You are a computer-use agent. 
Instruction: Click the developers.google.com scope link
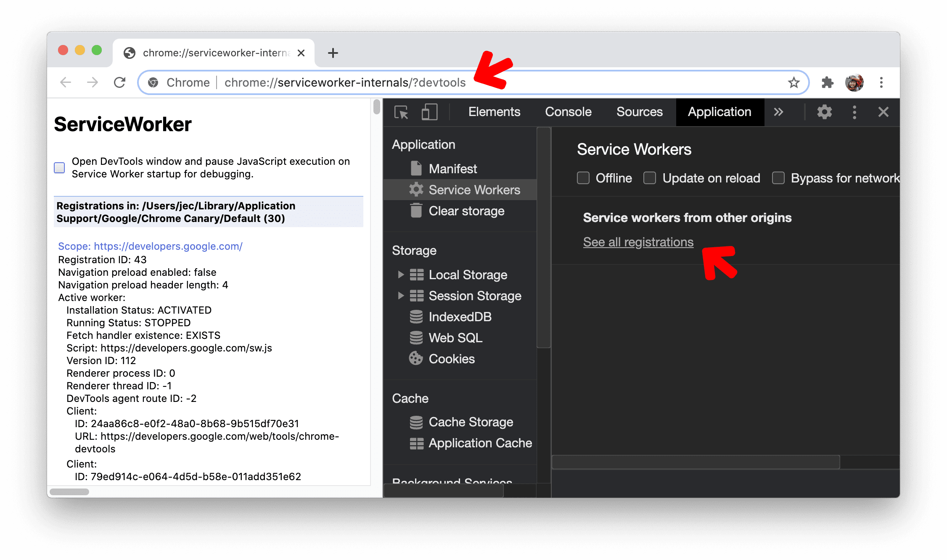coord(149,246)
